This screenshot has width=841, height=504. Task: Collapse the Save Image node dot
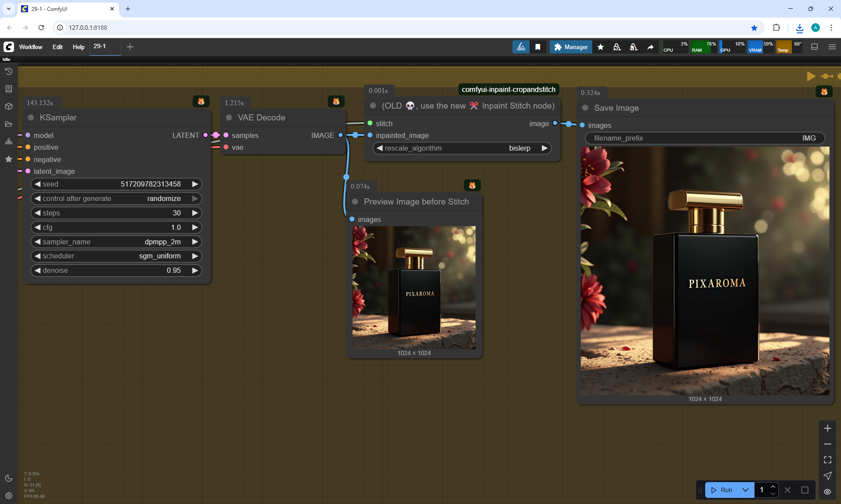click(585, 108)
